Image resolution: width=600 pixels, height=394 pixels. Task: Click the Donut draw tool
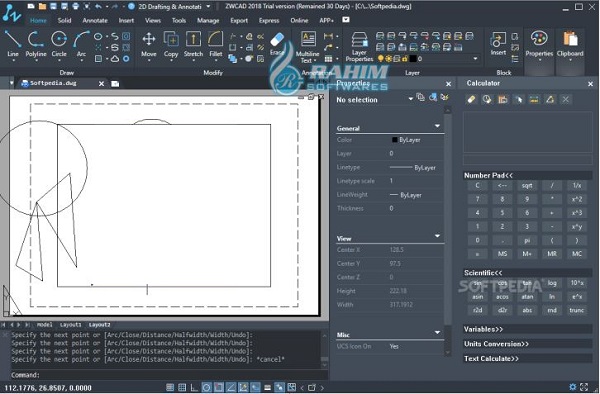click(126, 59)
